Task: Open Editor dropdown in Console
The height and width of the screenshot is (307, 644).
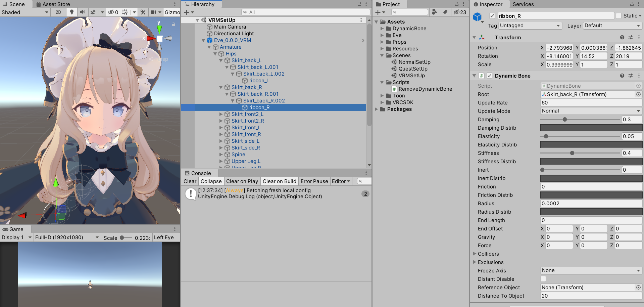Action: (341, 181)
